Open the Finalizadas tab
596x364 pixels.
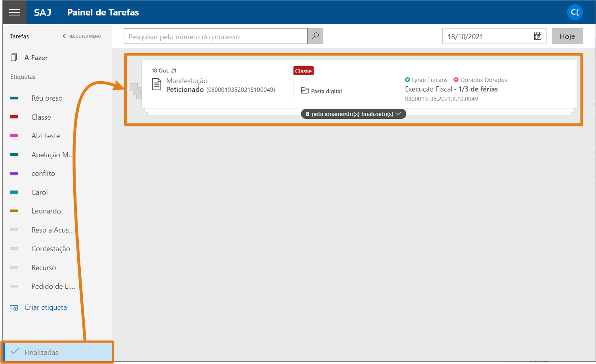[57, 352]
